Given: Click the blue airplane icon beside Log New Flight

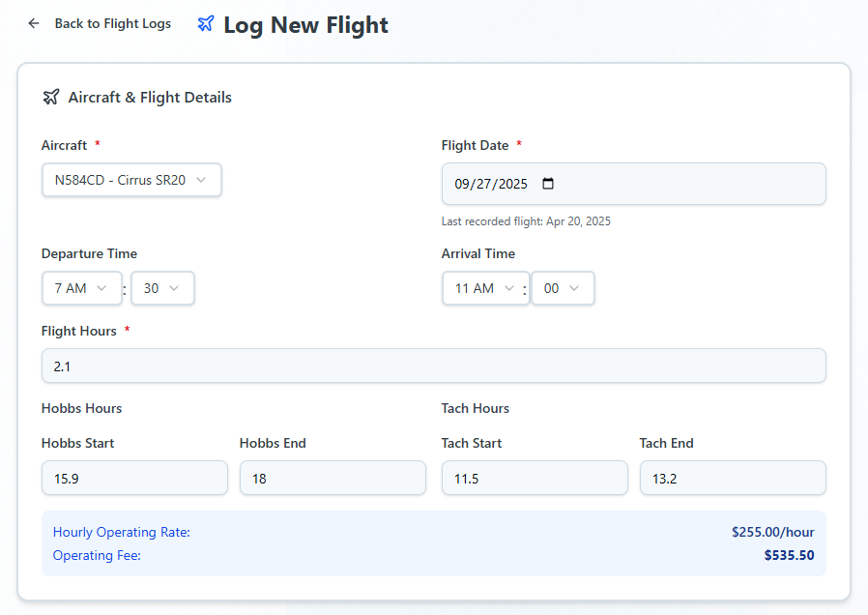Looking at the screenshot, I should (x=205, y=24).
